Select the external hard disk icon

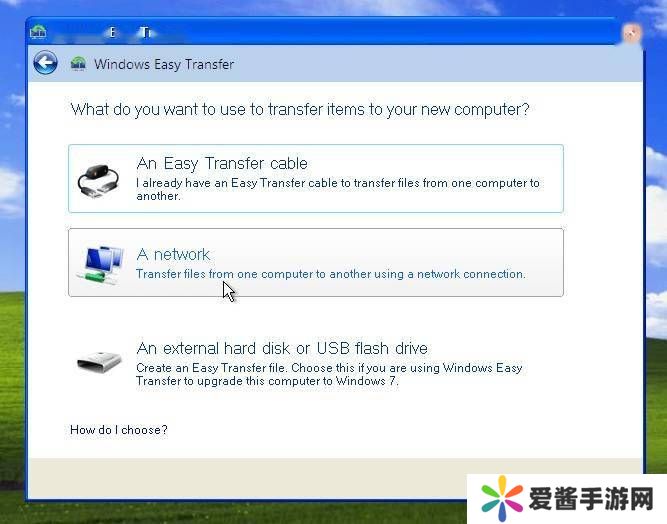99,362
